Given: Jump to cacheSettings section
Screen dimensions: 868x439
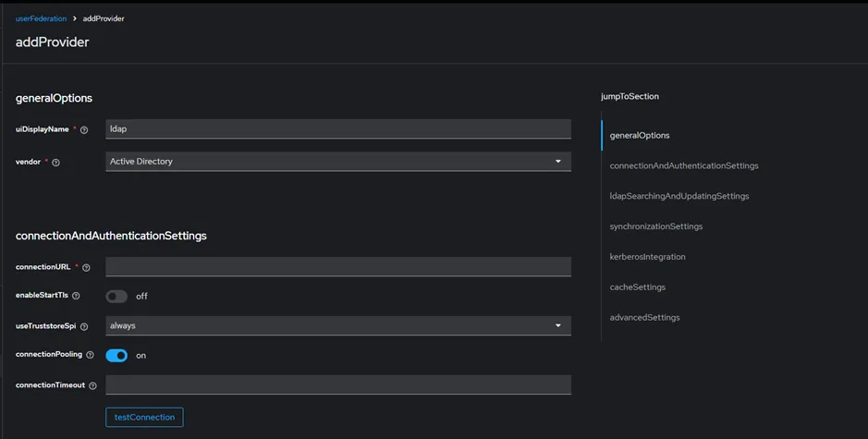Looking at the screenshot, I should coord(637,287).
